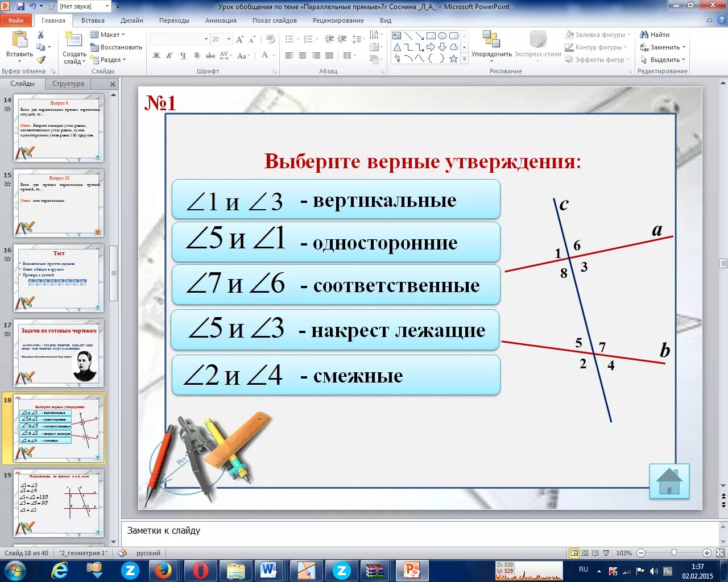Click the Save icon in quick access toolbar

click(20, 6)
